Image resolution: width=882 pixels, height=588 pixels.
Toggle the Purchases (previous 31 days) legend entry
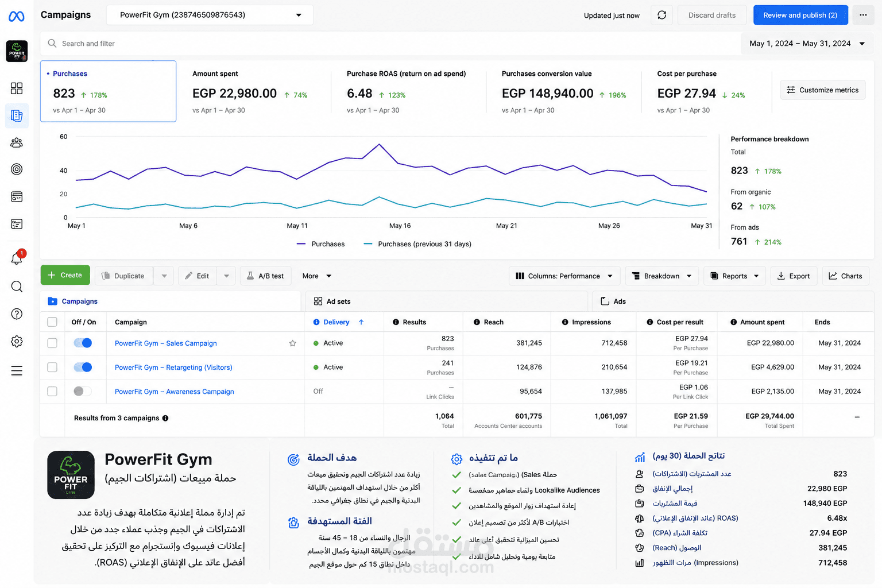coord(417,244)
